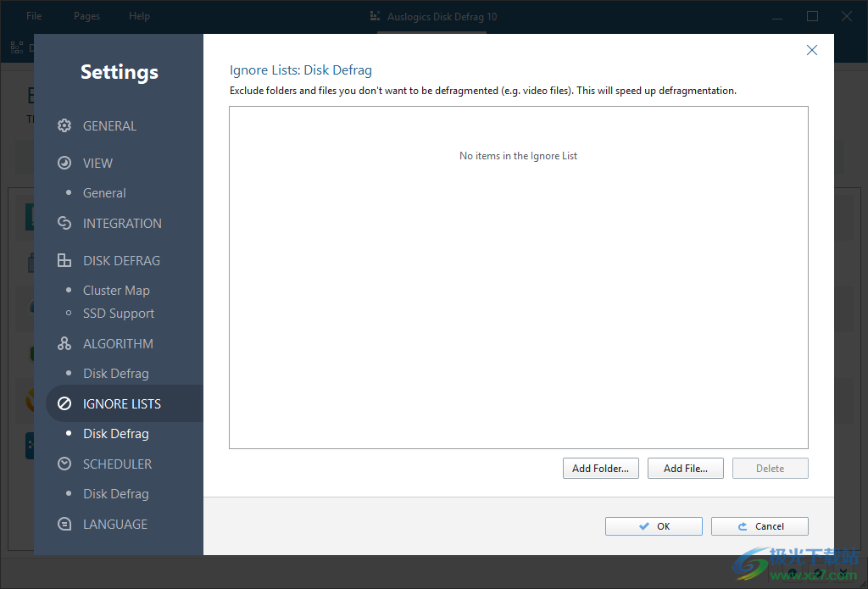Click the INTEGRATION link icon
The image size is (868, 589).
tap(64, 223)
